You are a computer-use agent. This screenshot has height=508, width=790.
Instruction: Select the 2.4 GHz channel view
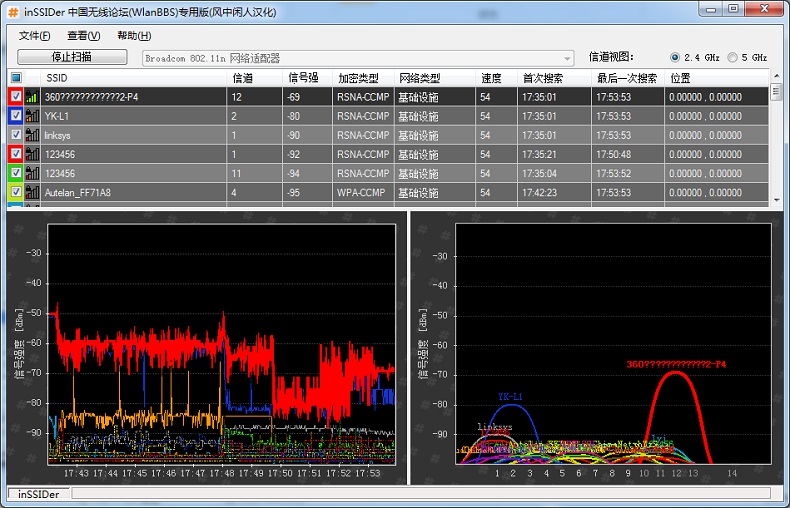[x=675, y=57]
